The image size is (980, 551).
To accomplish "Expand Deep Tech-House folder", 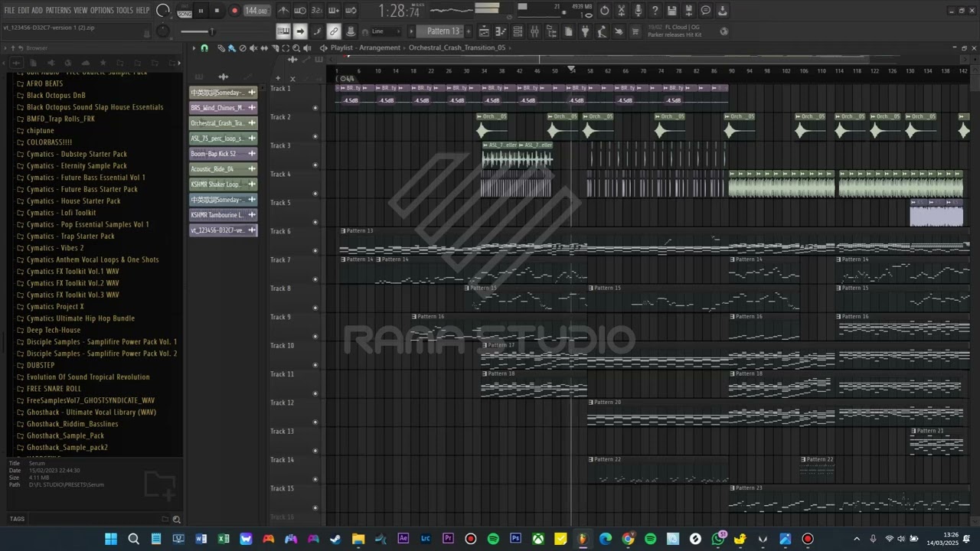I will (x=53, y=330).
